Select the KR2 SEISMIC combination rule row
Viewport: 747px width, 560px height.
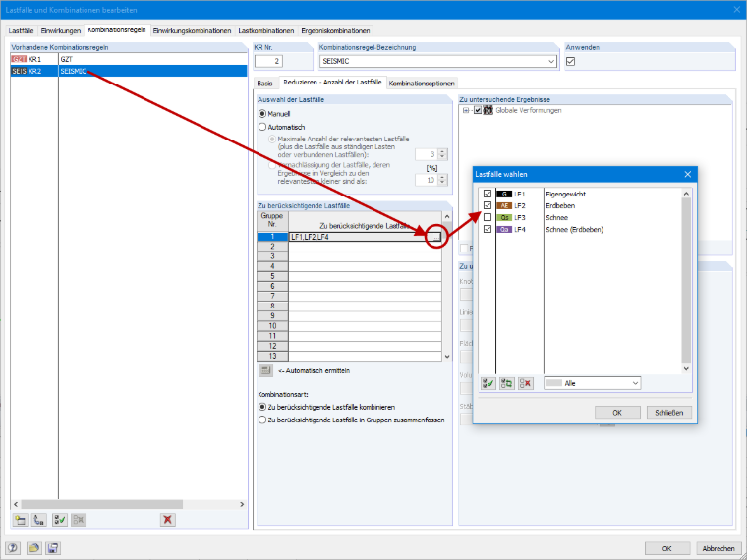tap(129, 71)
